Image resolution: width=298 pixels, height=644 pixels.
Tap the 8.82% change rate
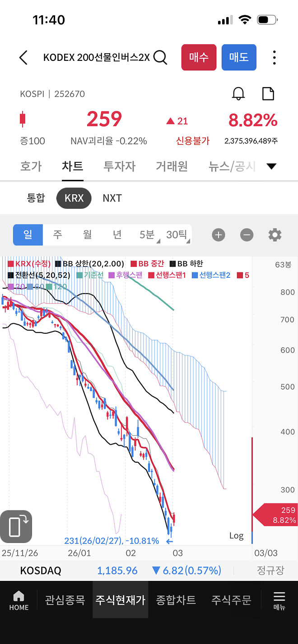click(x=253, y=120)
